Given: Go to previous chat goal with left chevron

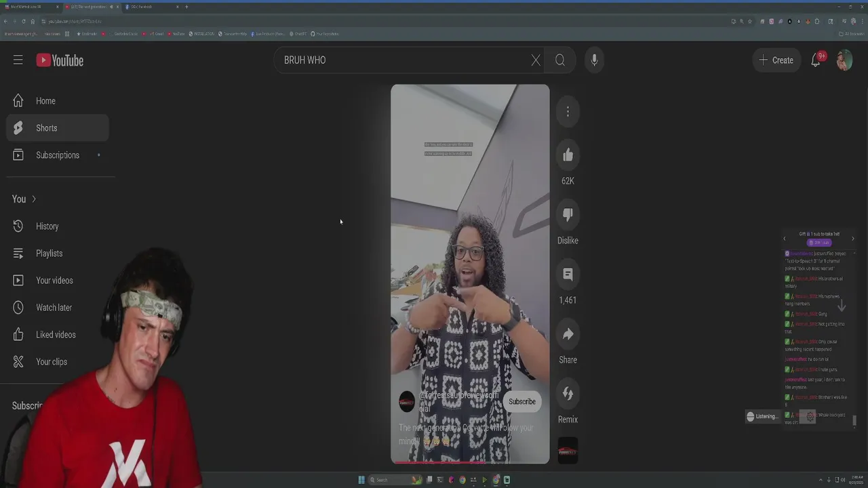Looking at the screenshot, I should 785,239.
